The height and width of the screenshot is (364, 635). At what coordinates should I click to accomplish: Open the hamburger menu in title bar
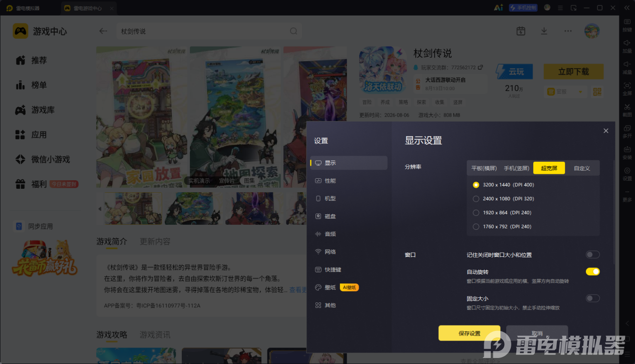coord(560,8)
